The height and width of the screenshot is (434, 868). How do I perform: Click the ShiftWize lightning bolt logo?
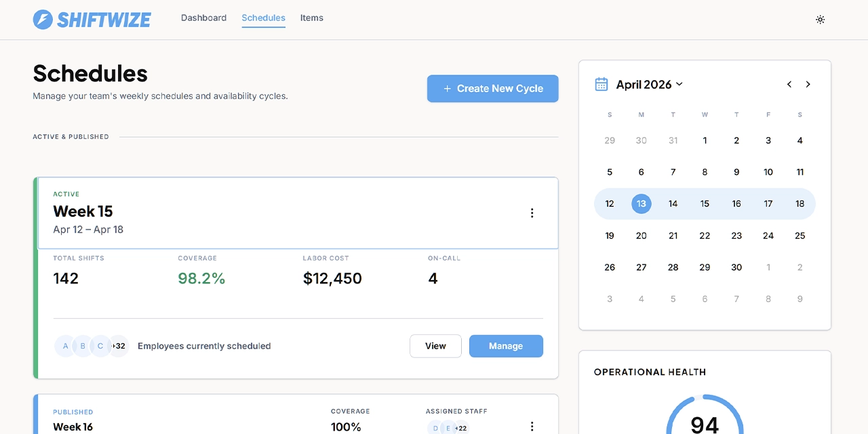click(x=43, y=20)
